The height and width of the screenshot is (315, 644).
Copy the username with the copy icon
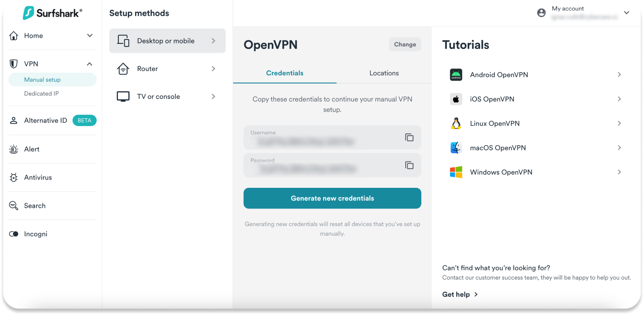click(409, 138)
